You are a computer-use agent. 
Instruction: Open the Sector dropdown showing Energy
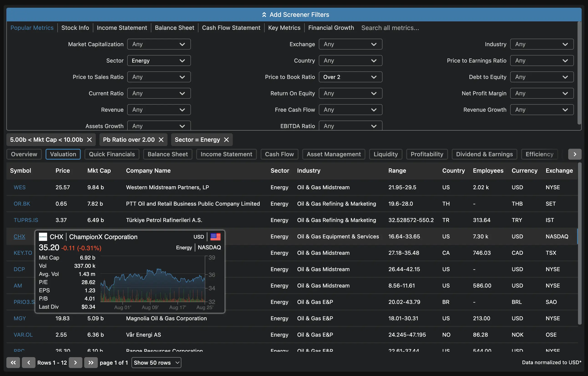[x=159, y=60]
